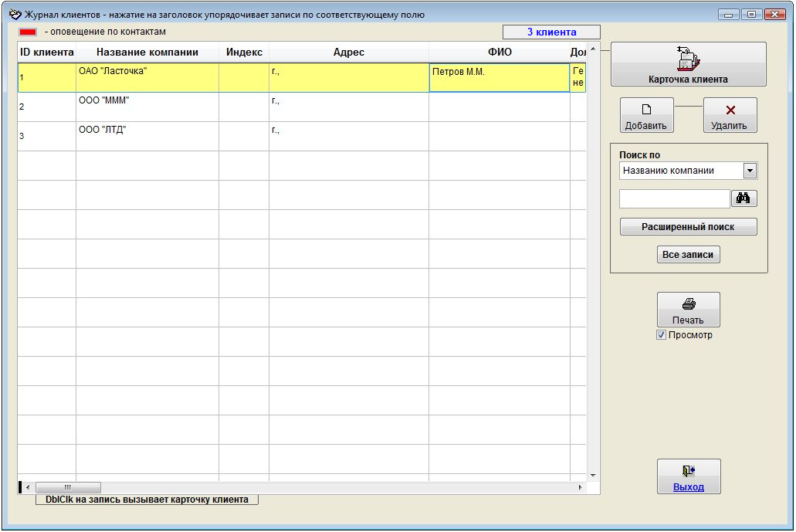Click the red contact notification swatch
The height and width of the screenshot is (532, 796).
[x=28, y=32]
